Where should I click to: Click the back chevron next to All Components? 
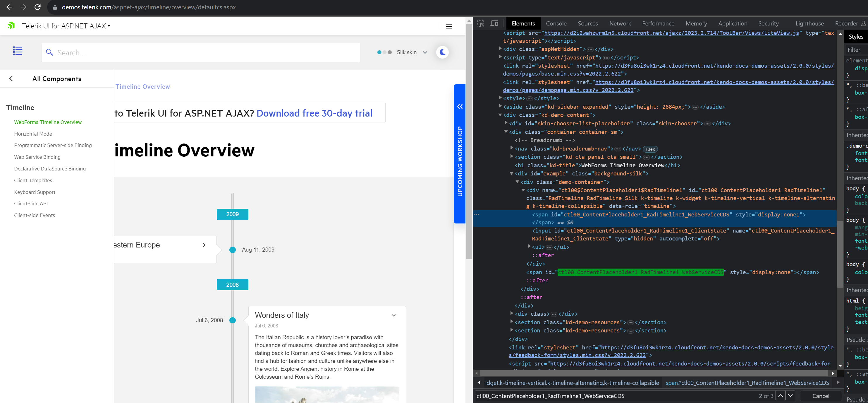click(11, 78)
